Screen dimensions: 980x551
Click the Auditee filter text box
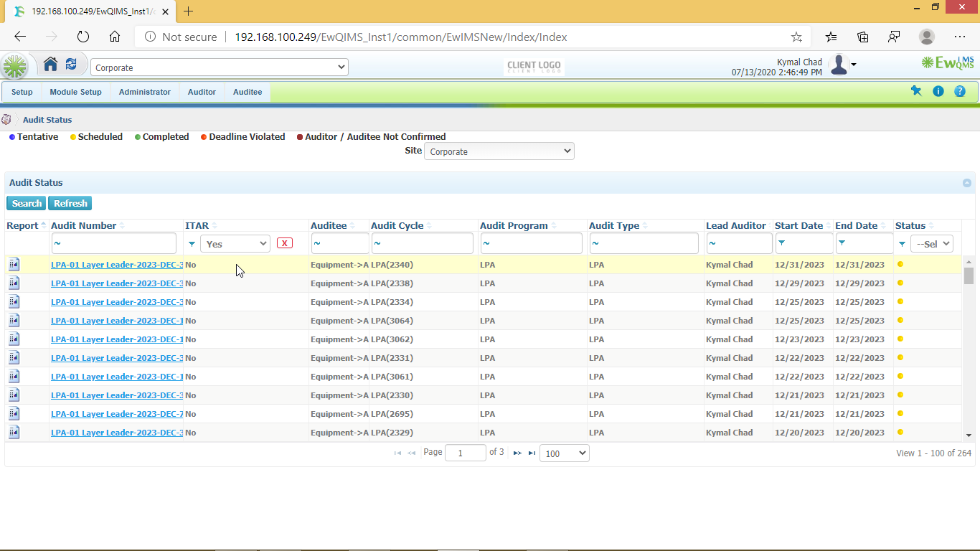(x=340, y=243)
